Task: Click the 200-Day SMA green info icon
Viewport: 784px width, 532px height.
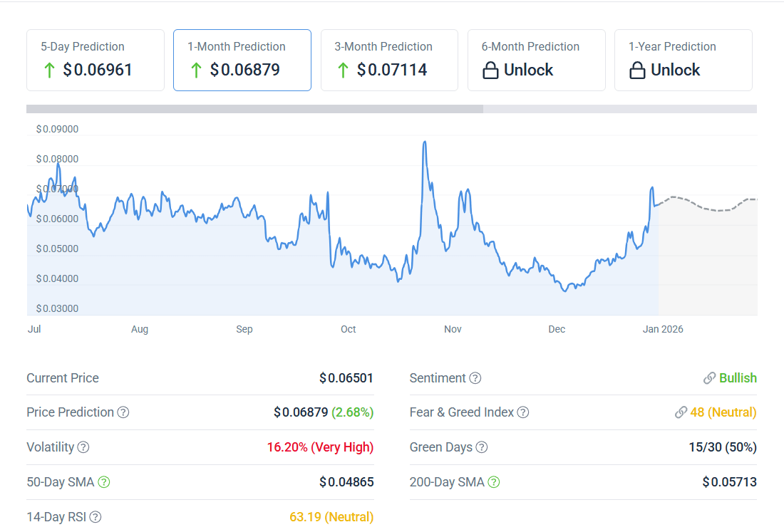Action: pos(493,482)
